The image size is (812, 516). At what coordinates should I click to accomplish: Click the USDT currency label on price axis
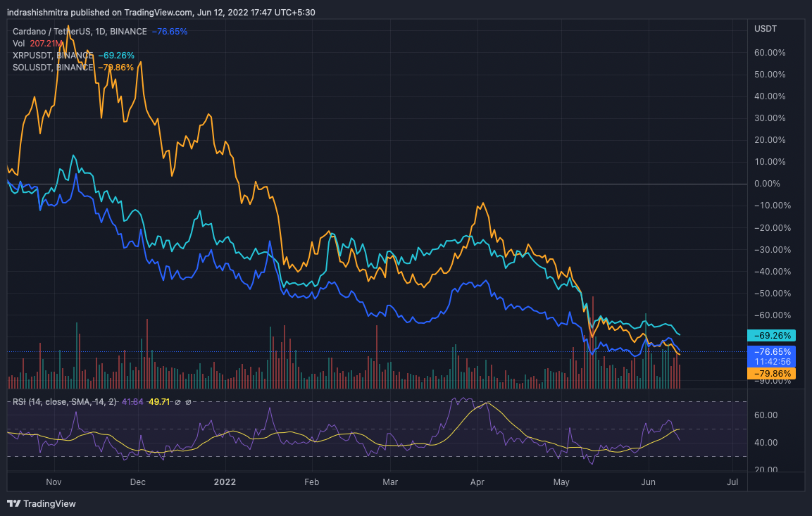point(766,28)
